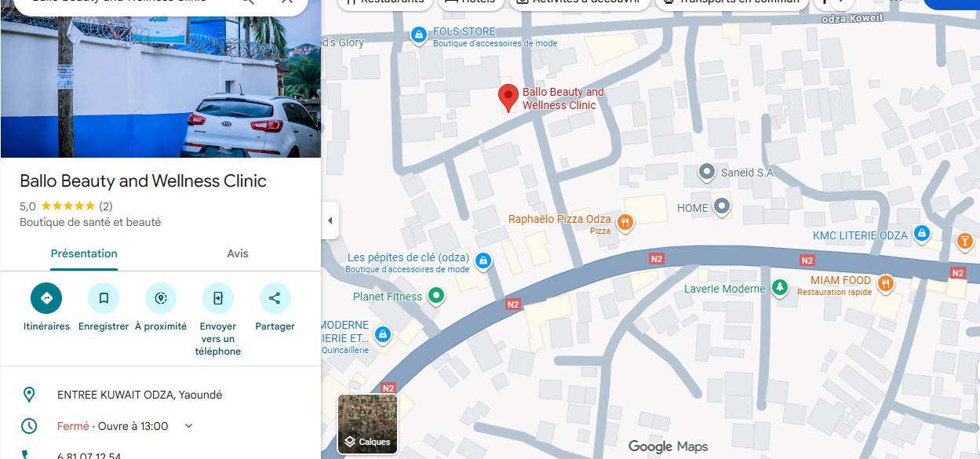Click the Itinéraires label text
The image size is (980, 459).
pos(46,326)
